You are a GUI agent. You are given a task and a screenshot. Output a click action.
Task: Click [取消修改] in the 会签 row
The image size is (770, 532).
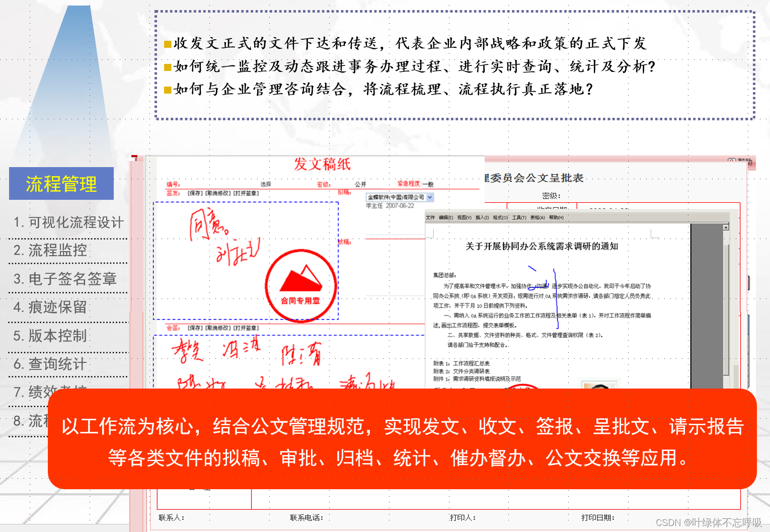[x=218, y=328]
